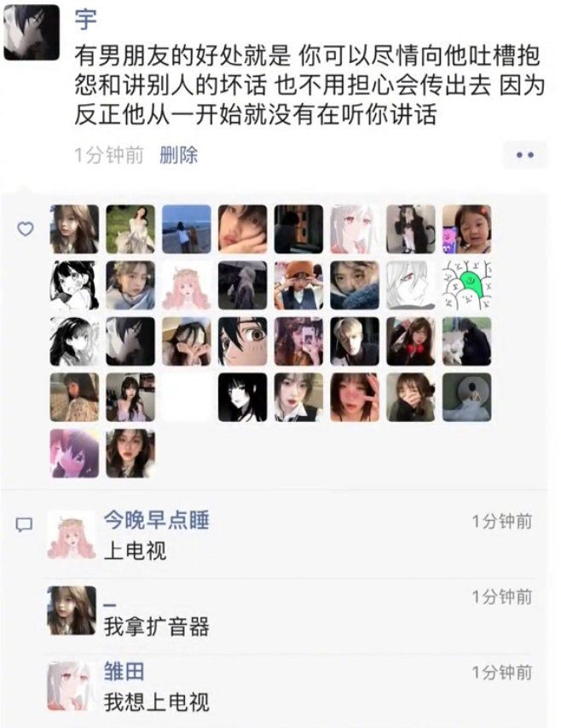The height and width of the screenshot is (728, 561).
Task: Tap the green smiley cartoon liker avatar
Action: [466, 285]
